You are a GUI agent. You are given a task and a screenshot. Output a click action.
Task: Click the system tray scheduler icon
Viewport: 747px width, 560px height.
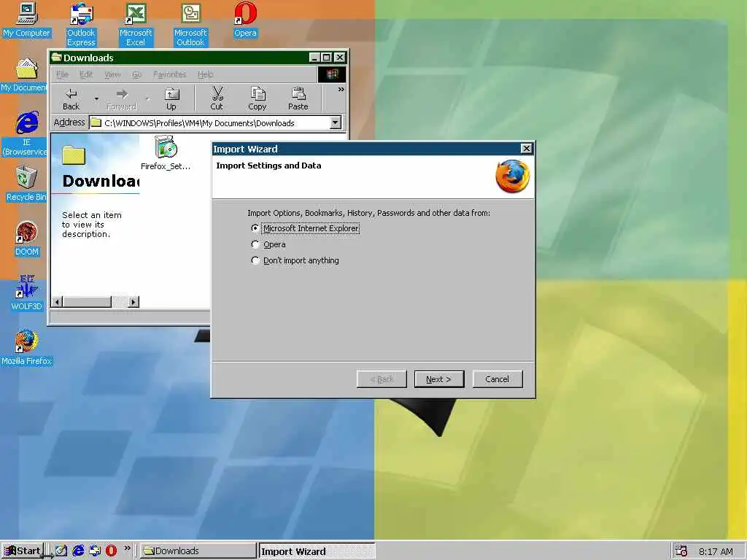(681, 551)
